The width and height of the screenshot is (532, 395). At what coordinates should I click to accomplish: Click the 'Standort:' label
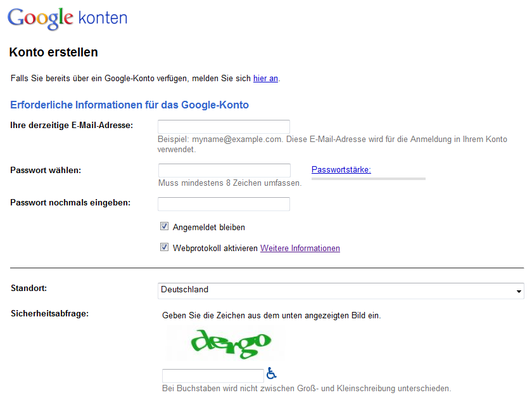coord(29,288)
